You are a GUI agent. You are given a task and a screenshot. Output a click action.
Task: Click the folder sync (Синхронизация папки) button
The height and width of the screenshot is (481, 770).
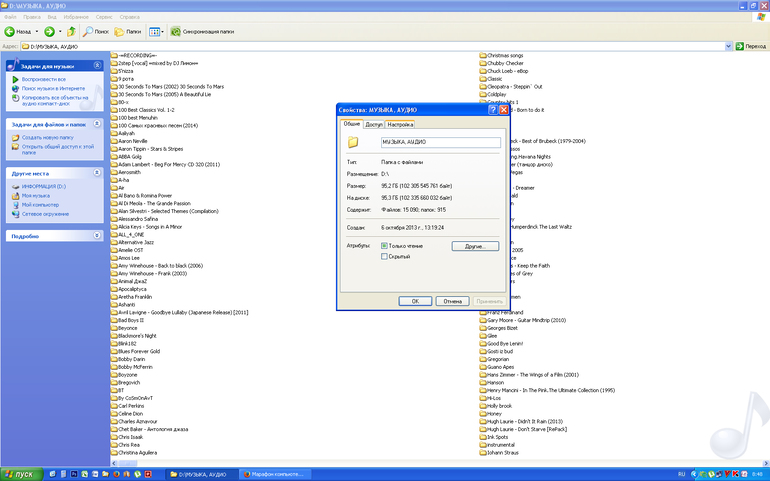(202, 32)
